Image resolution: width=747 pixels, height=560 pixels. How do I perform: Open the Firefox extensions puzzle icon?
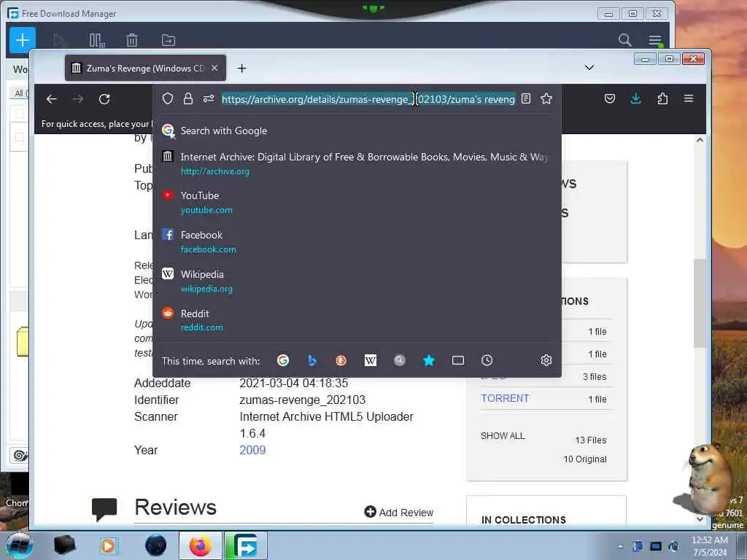[662, 98]
